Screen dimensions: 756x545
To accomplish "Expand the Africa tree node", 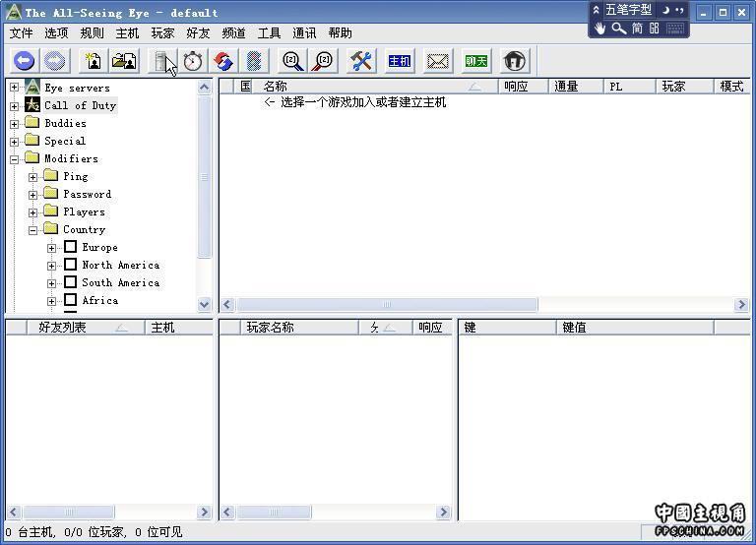I will coord(51,301).
